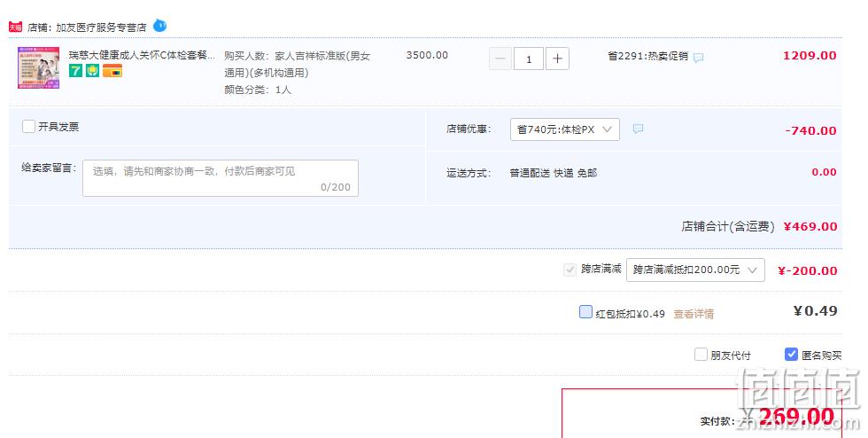The image size is (868, 438).
Task: Toggle the 跨店满减 checkbox
Action: (570, 270)
